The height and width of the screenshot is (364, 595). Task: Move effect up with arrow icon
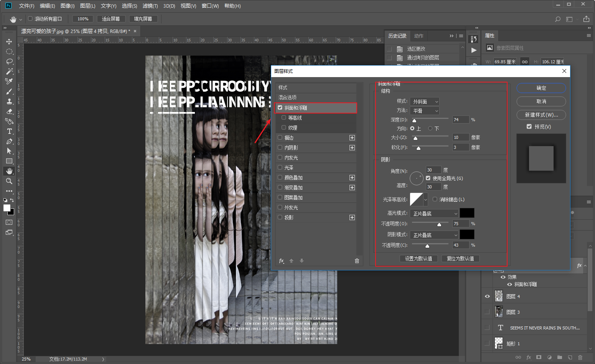pos(291,261)
